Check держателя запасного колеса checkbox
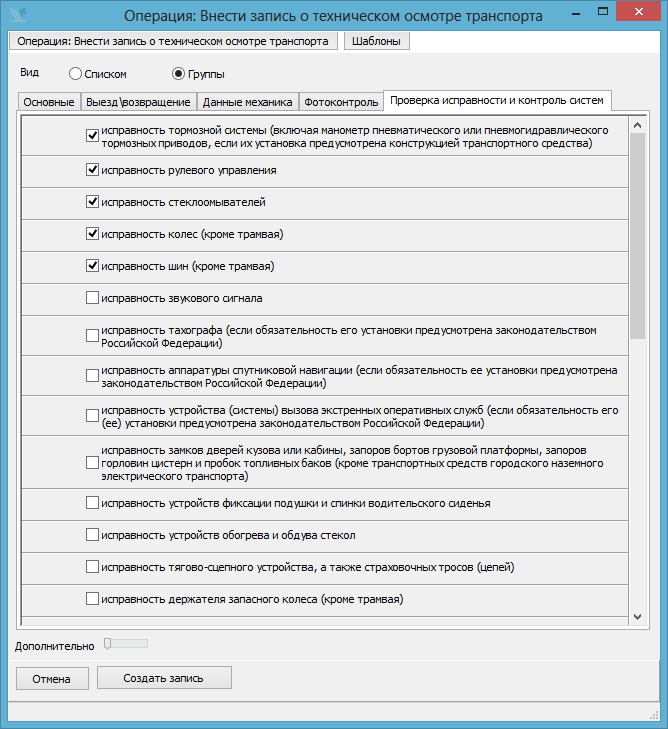This screenshot has height=729, width=668. pyautogui.click(x=92, y=599)
